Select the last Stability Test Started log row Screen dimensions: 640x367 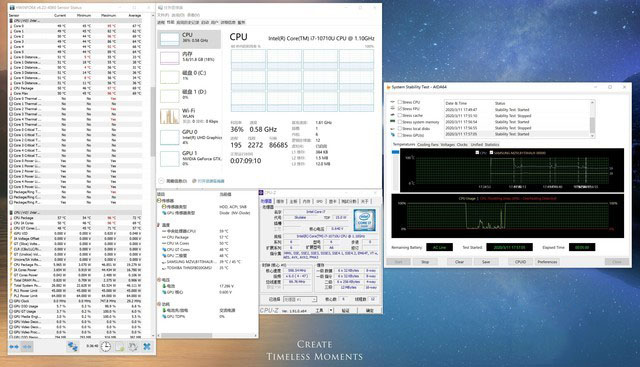tap(517, 134)
